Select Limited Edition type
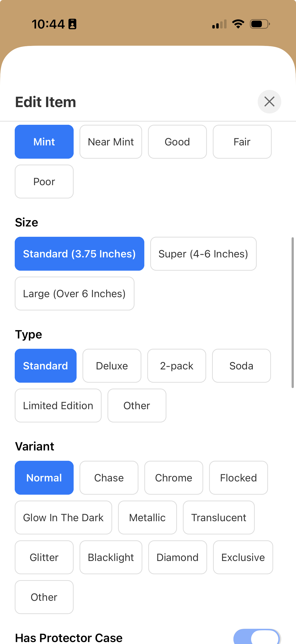Screen dimensions: 296x644 [x=58, y=406]
